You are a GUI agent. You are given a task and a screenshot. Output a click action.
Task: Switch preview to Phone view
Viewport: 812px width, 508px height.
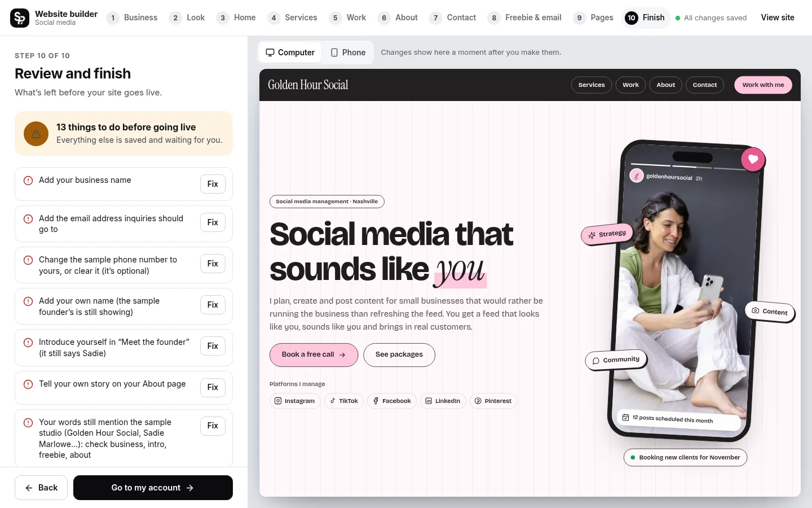click(348, 52)
